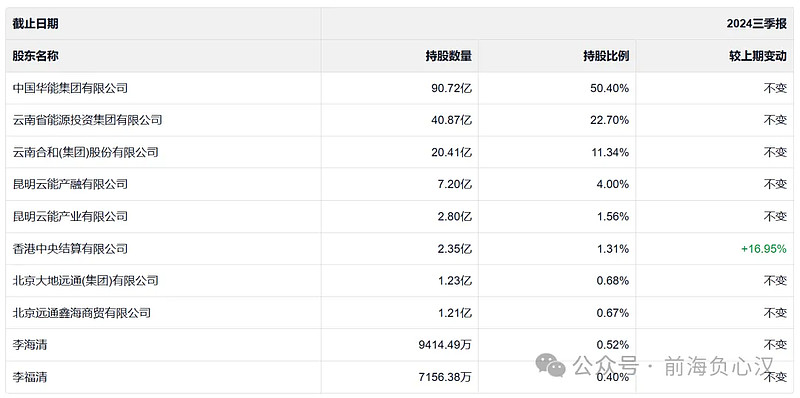Click 不变 in the 云南合和 row

pos(776,152)
